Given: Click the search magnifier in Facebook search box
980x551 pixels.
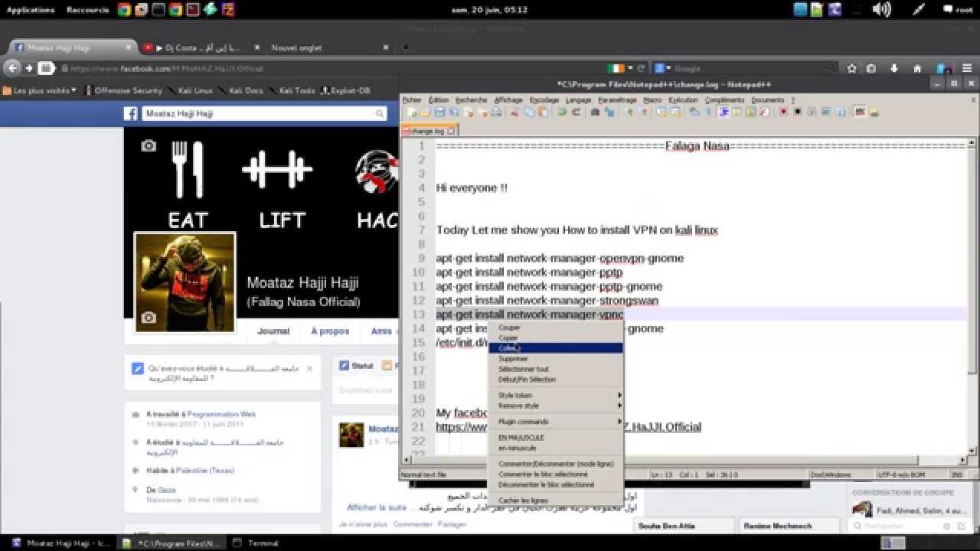Looking at the screenshot, I should click(379, 113).
